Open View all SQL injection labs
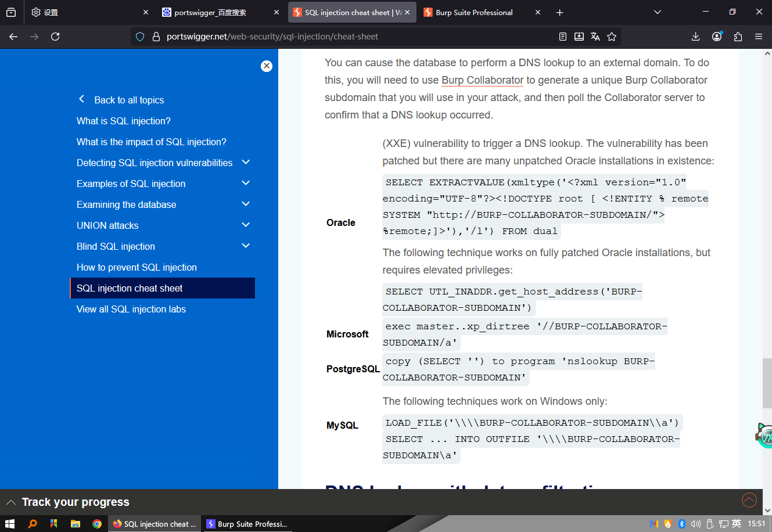This screenshot has height=532, width=772. [x=131, y=309]
